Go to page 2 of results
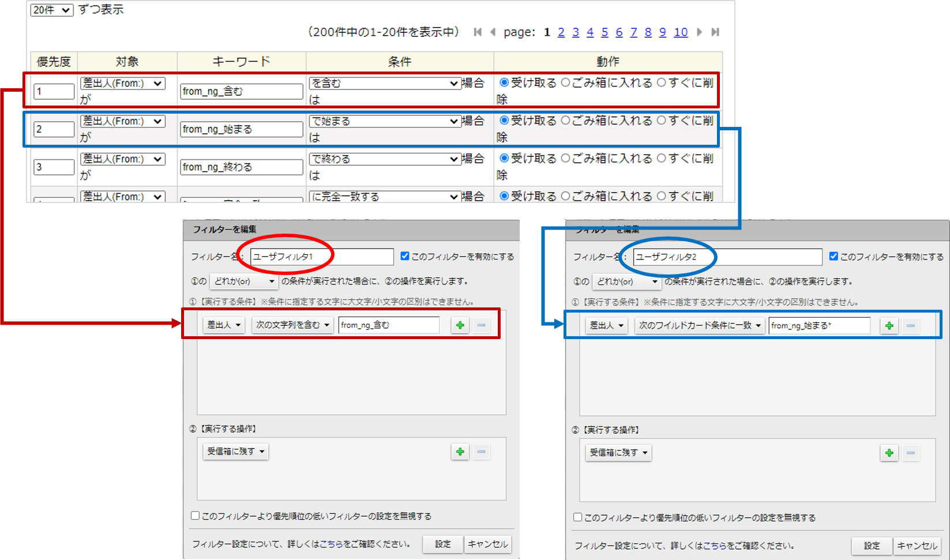 pos(561,32)
